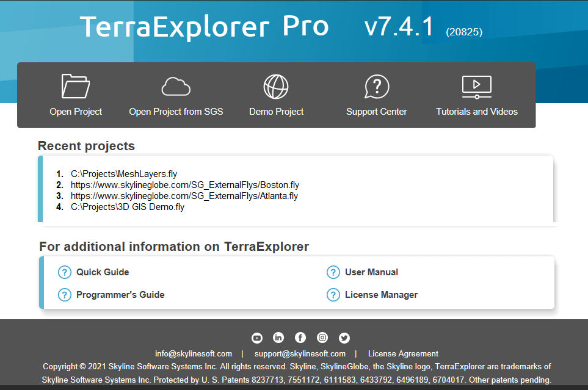Choose Open Project from SGS label
This screenshot has height=390, width=588.
click(x=176, y=112)
